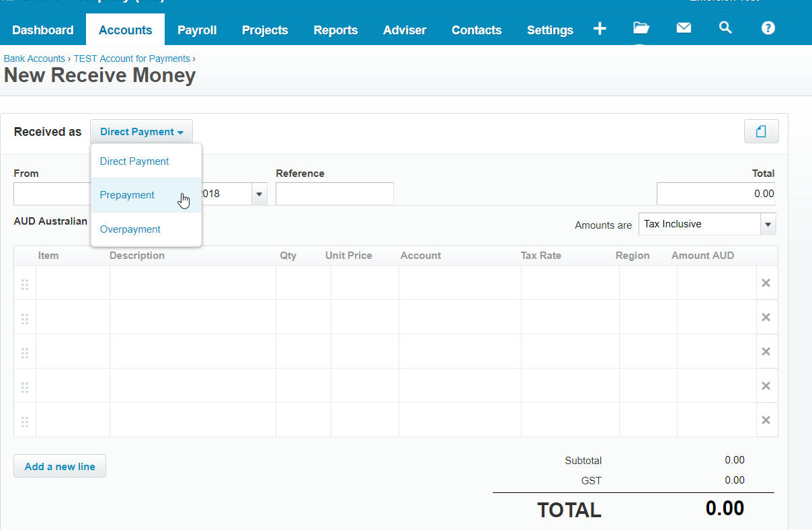The height and width of the screenshot is (530, 812).
Task: Open the Files folder icon
Action: click(x=641, y=28)
